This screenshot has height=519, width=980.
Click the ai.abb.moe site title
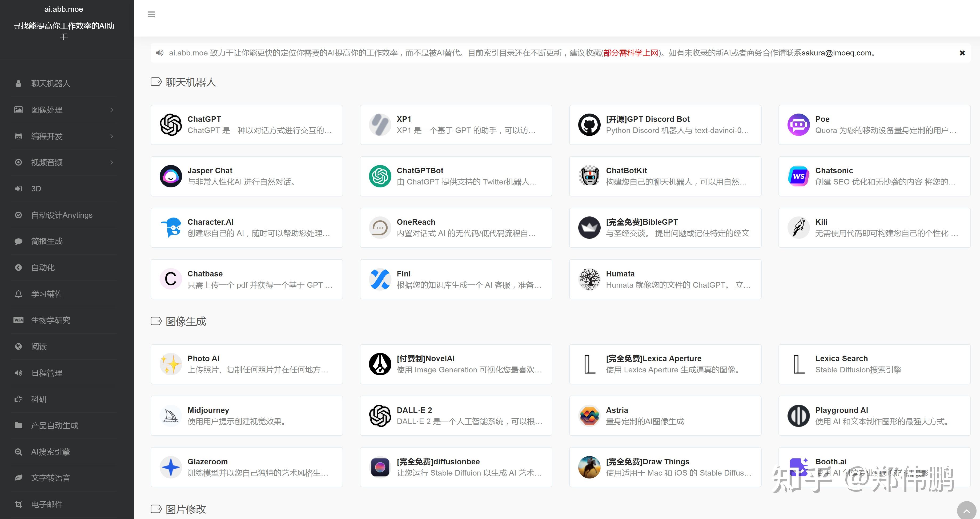pos(63,9)
